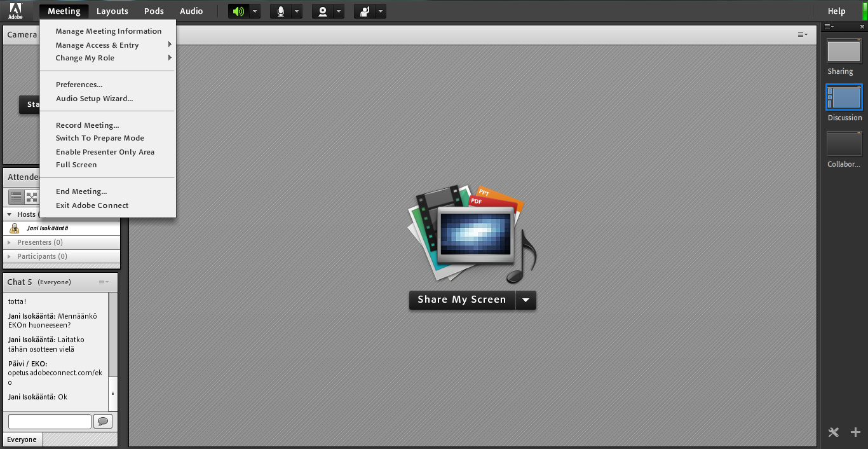Click the layout bar pin icon
Viewport: 868px width, 449px height.
coord(863,27)
